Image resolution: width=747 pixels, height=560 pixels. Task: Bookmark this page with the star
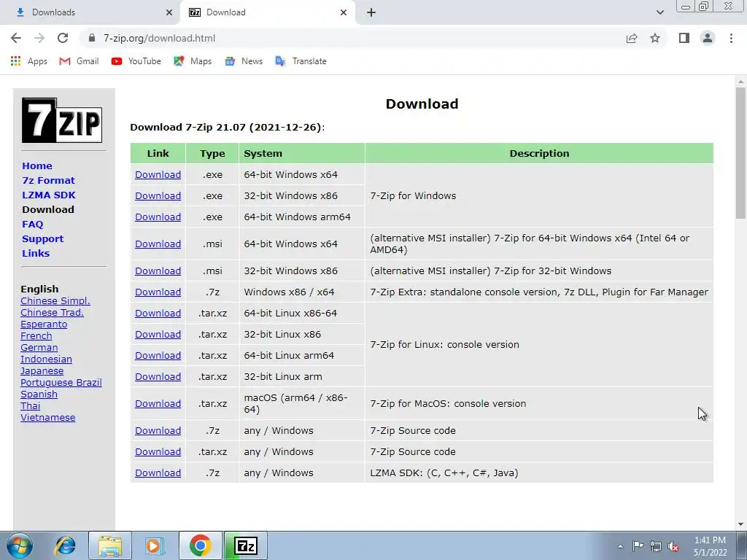(655, 38)
